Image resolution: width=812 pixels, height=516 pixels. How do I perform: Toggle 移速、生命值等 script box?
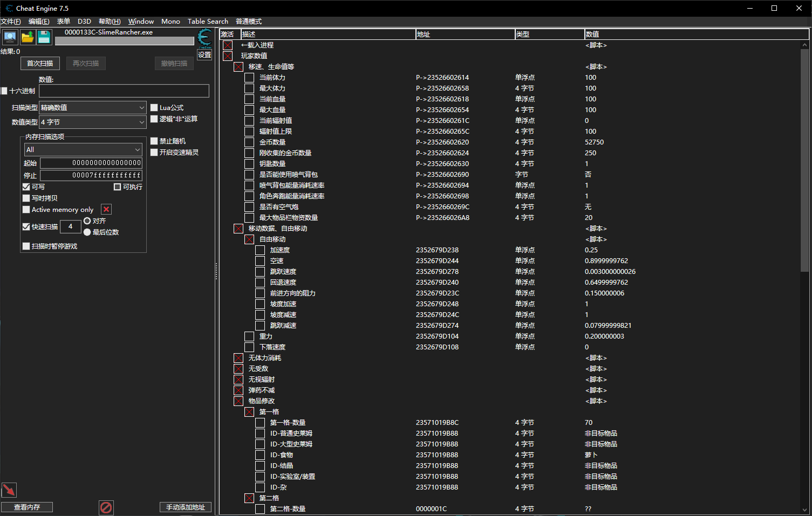238,67
